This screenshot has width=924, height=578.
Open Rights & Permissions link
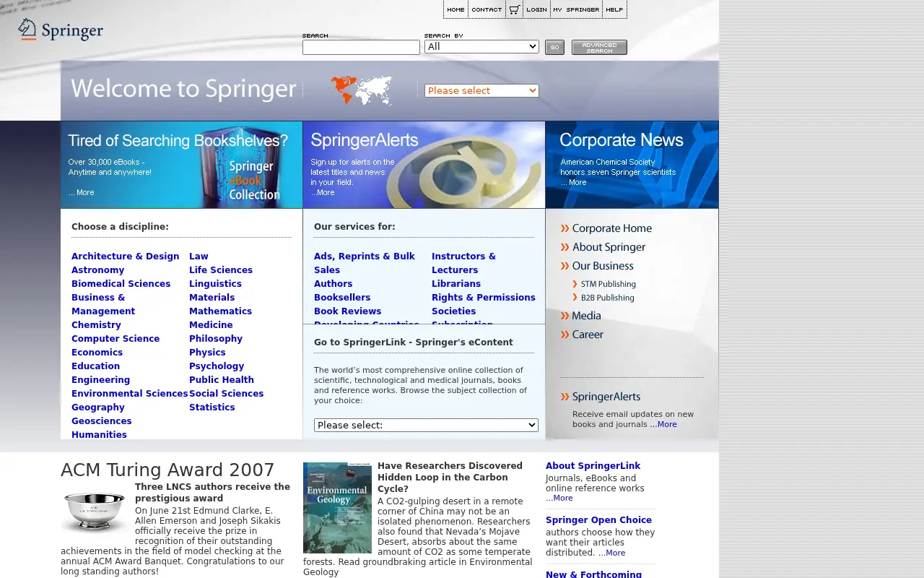(x=484, y=298)
